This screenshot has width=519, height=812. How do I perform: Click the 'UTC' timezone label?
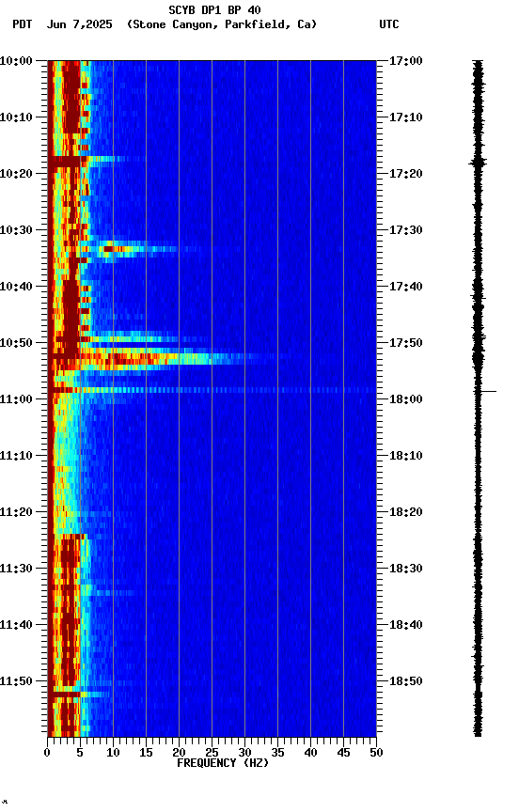coord(389,24)
